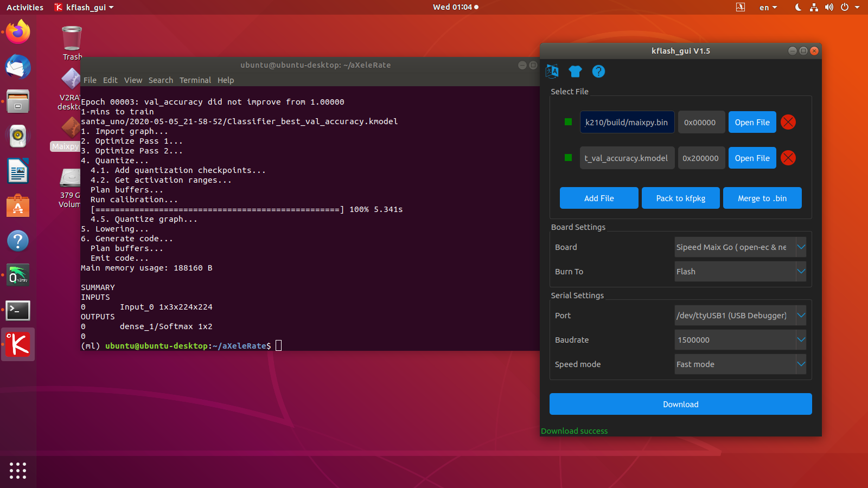Open the Search menu in the terminal
Image resolution: width=868 pixels, height=488 pixels.
click(x=161, y=80)
